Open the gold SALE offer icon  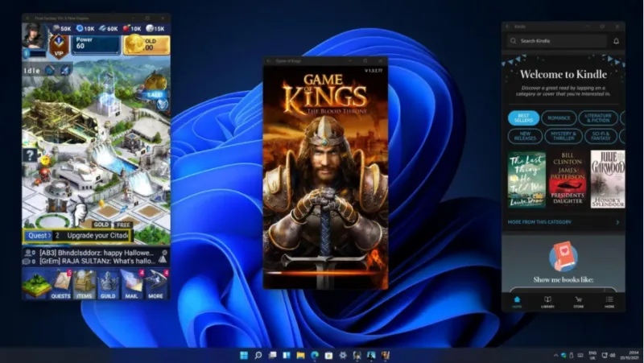155,86
